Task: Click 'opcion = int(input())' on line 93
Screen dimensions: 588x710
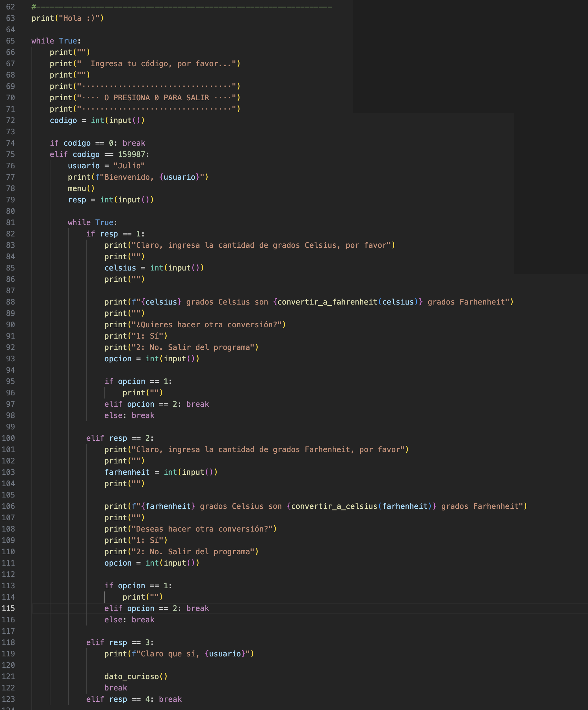Action: tap(152, 359)
